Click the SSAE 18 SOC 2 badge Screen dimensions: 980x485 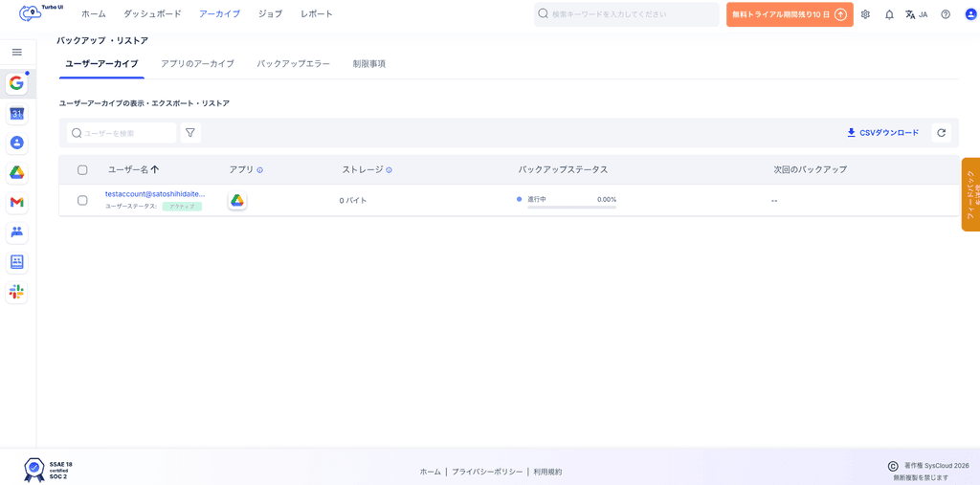point(48,470)
